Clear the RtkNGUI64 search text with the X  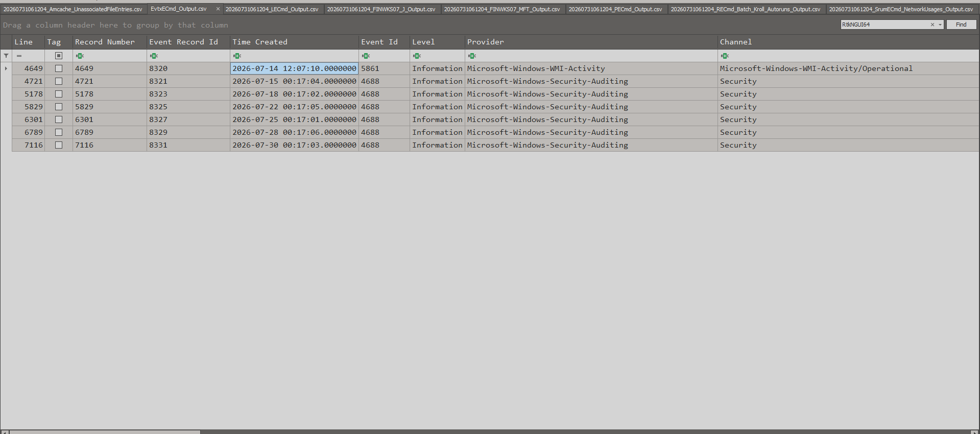(932, 25)
